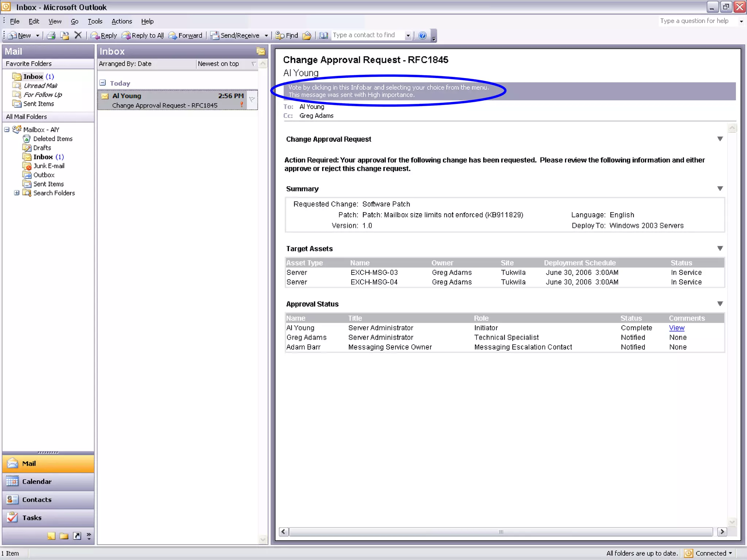
Task: Open the Send/Receive dropdown arrow
Action: [266, 35]
